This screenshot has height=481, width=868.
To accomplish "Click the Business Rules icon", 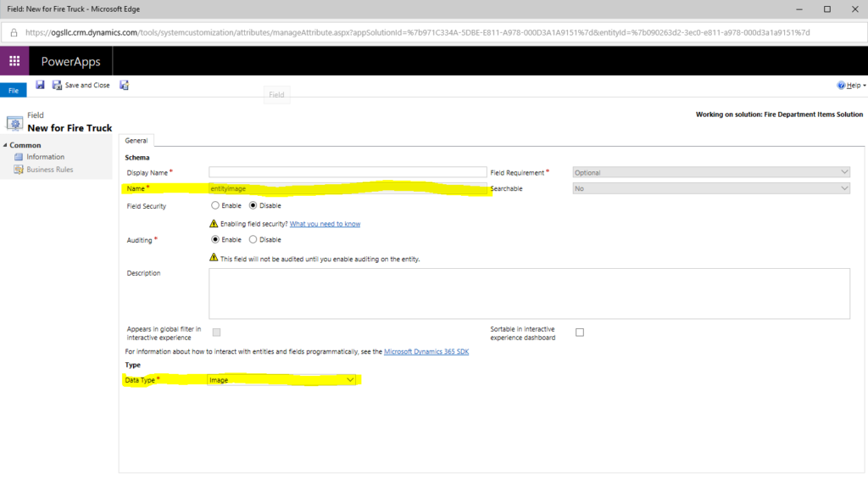I will 19,170.
